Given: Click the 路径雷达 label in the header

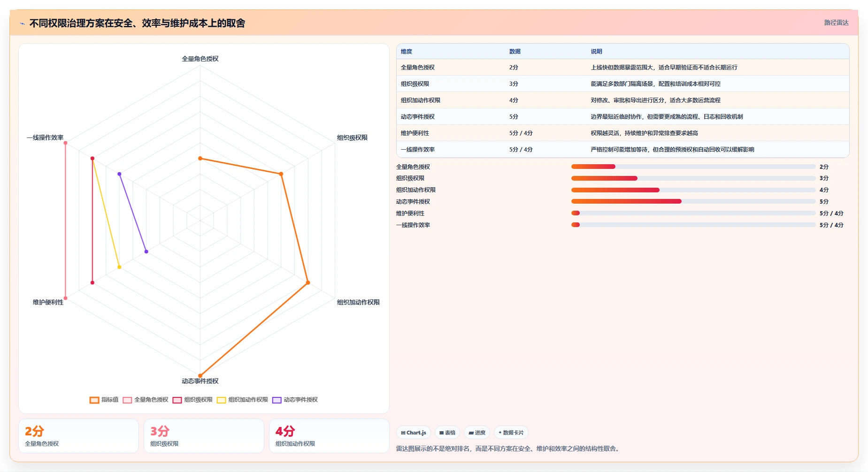Looking at the screenshot, I should click(x=836, y=23).
